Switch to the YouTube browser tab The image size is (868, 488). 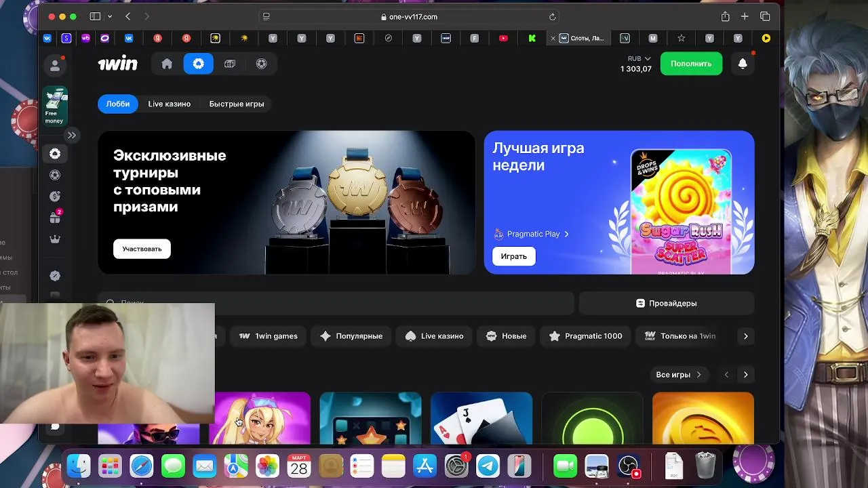click(503, 39)
